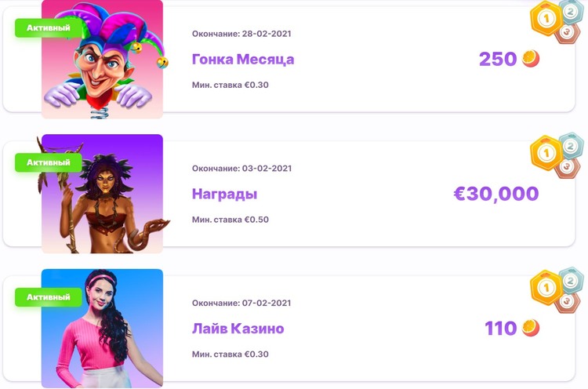Click the Мин. ставка €0.50 label
The image size is (588, 389).
[x=230, y=220]
